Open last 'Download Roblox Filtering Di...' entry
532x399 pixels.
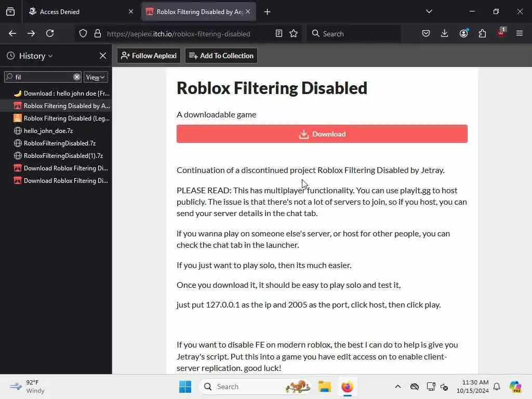pos(56,181)
